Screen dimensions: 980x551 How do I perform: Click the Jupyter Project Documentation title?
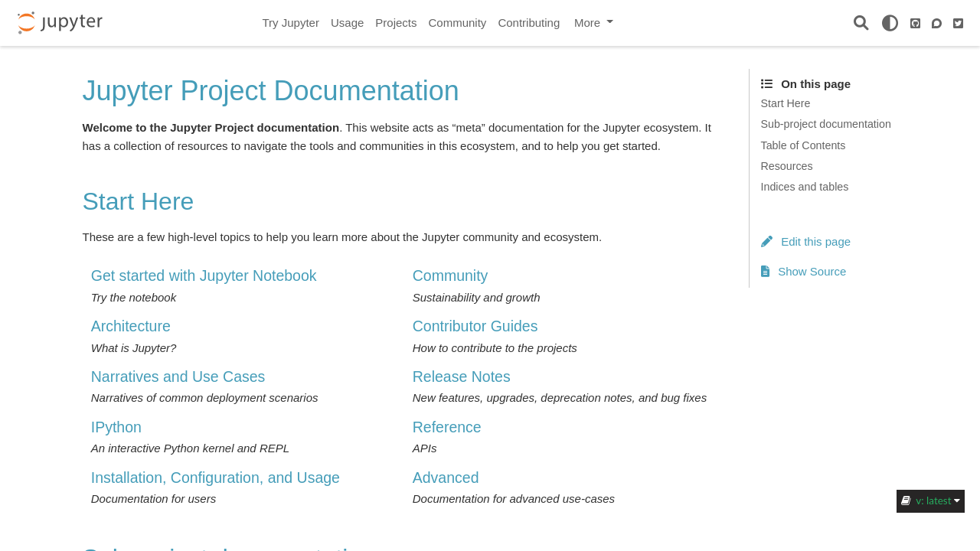[x=271, y=91]
